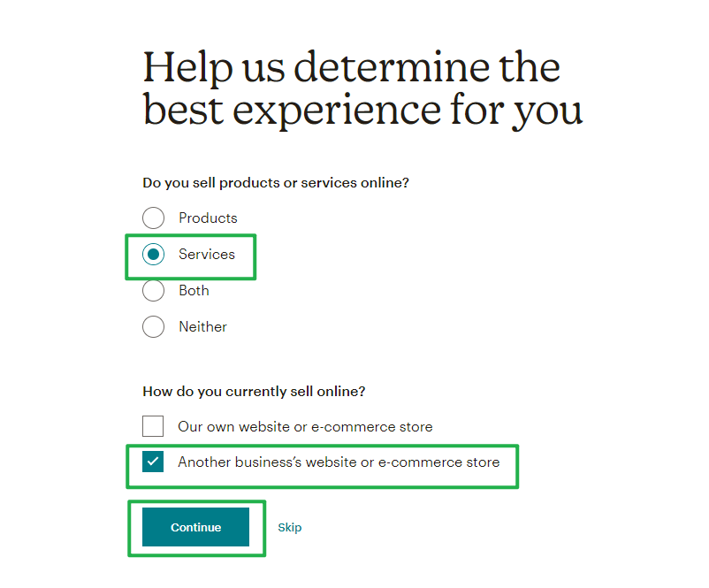Click 'How do you currently sell online?' question
This screenshot has width=709, height=588.
254,391
